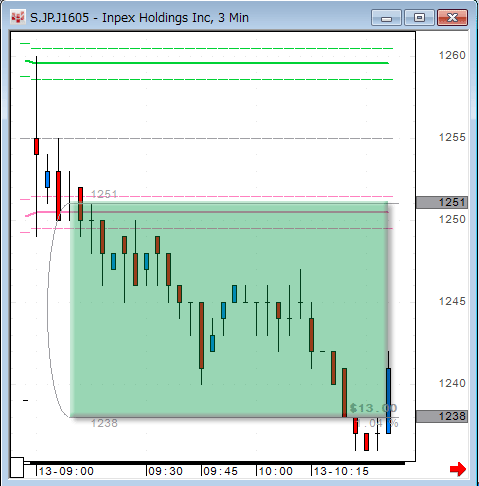The height and width of the screenshot is (486, 479).
Task: Click the 1251 label above green region
Action: coord(104,194)
